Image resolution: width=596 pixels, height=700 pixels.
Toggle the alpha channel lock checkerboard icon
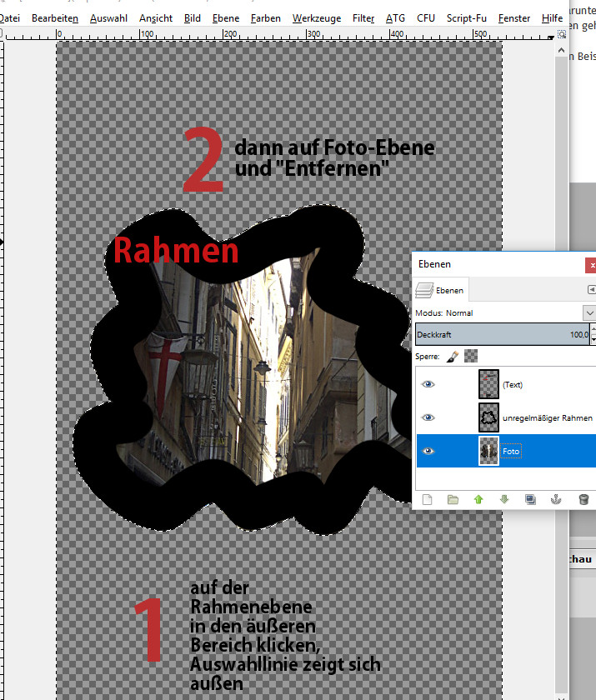[471, 356]
